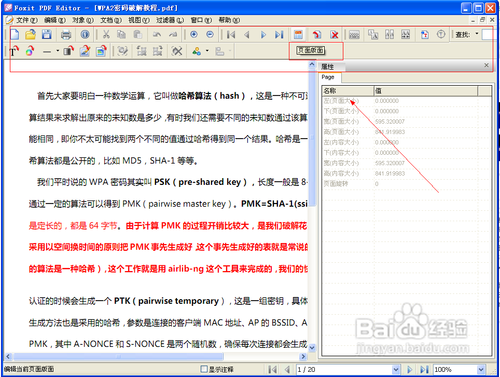500x377 pixels.
Task: Click the circled T icon in the top toolbar
Action: click(441, 34)
